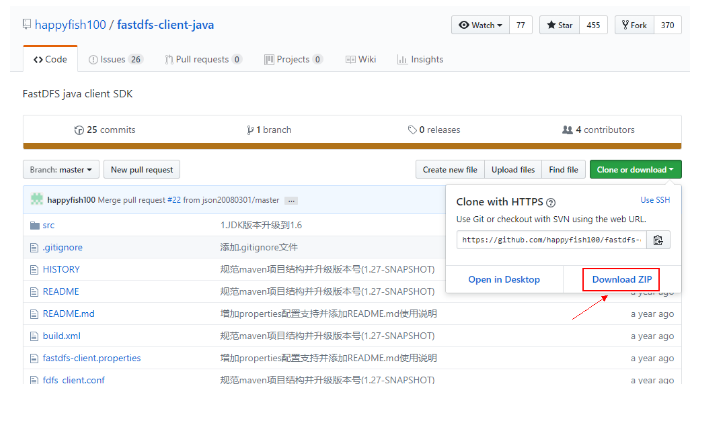
Task: Click the happyfish100 avatar in the commit bar
Action: tap(37, 199)
